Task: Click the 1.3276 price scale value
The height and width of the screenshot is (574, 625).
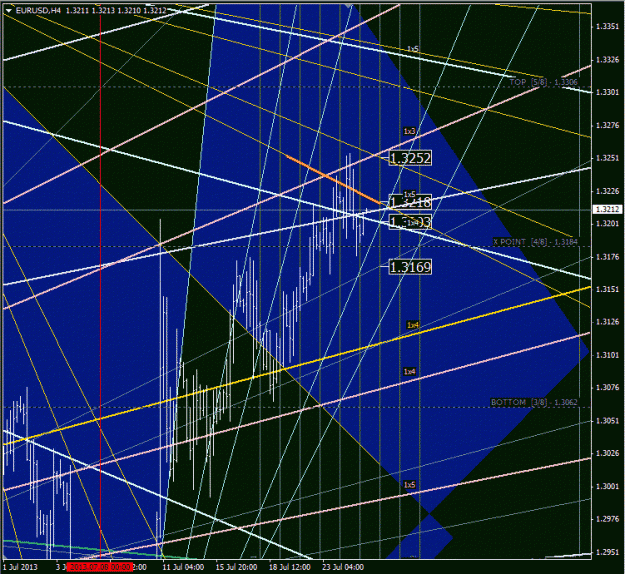Action: click(607, 126)
